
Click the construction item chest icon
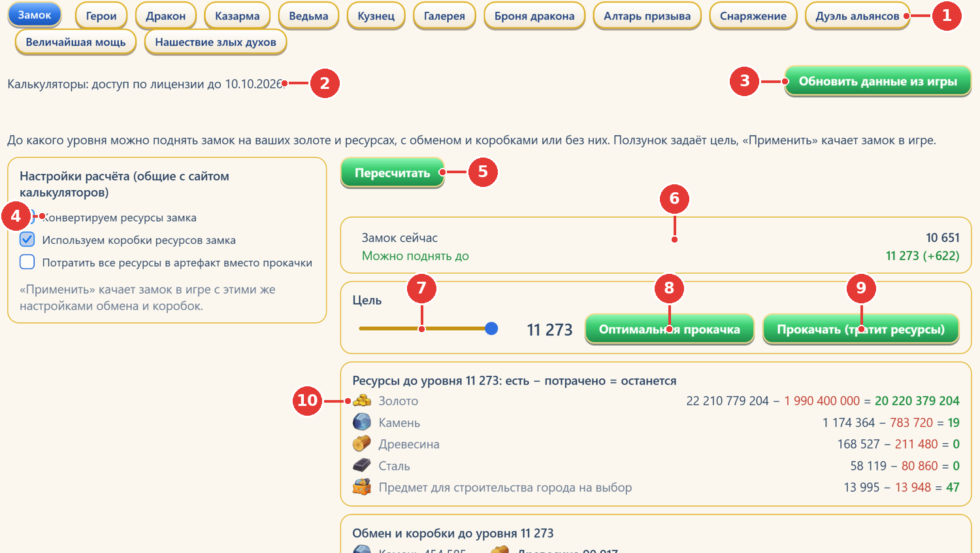pos(362,487)
